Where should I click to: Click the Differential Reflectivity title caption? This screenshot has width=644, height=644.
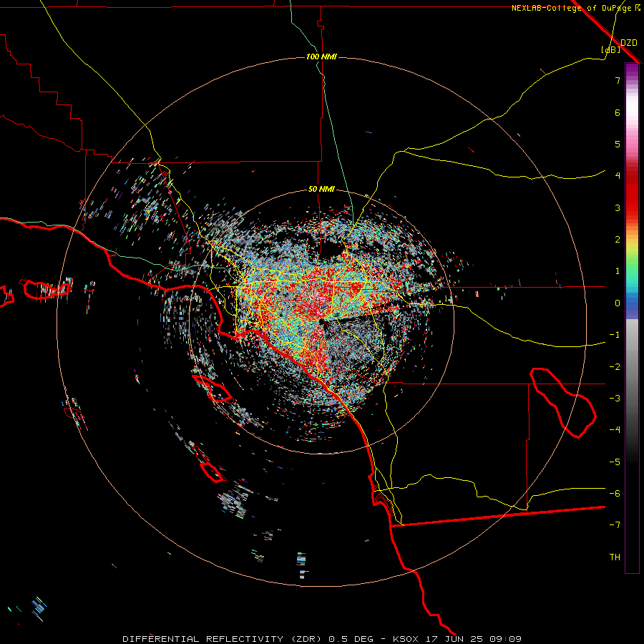tap(322, 639)
